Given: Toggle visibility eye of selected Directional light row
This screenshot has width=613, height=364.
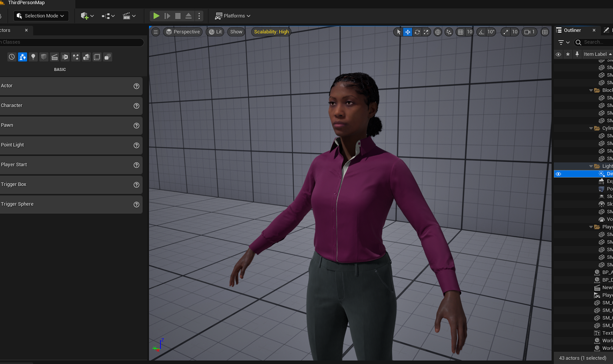Looking at the screenshot, I should (558, 174).
